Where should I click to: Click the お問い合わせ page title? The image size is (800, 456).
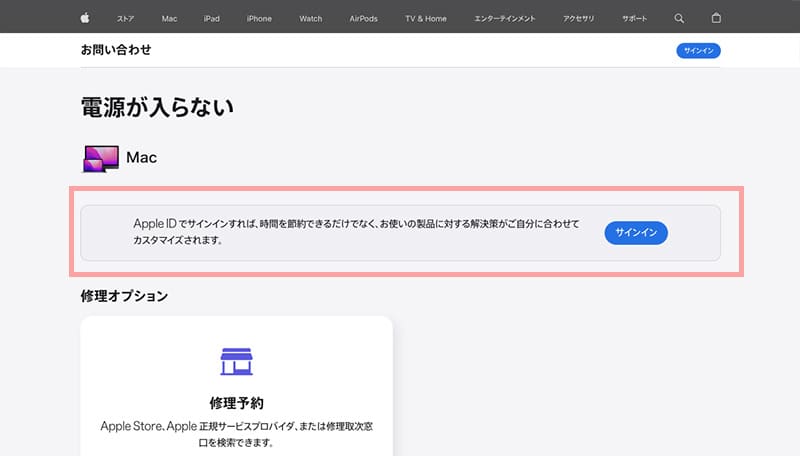tap(116, 50)
